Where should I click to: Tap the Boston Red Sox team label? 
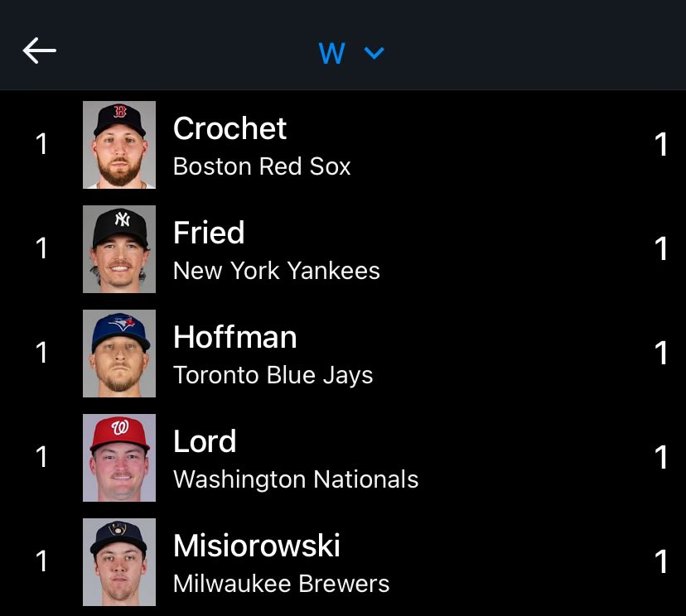[262, 166]
